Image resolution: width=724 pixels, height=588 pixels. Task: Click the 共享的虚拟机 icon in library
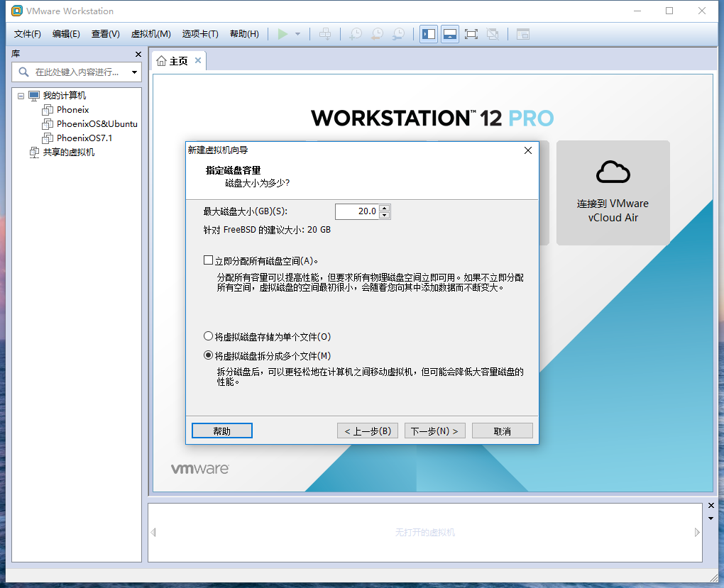[34, 152]
